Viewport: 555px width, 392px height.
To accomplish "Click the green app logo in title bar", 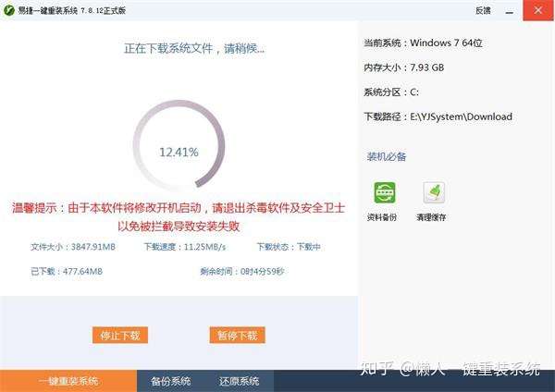I will (8, 10).
